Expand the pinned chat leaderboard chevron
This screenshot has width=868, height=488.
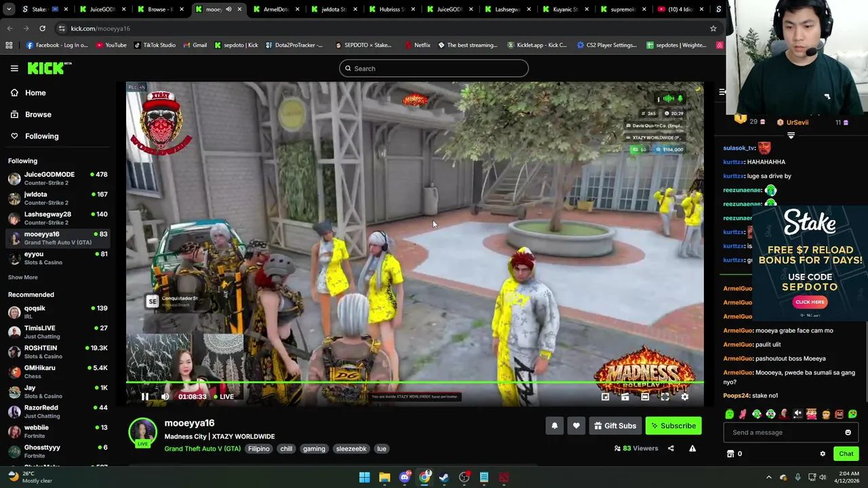[x=791, y=135]
